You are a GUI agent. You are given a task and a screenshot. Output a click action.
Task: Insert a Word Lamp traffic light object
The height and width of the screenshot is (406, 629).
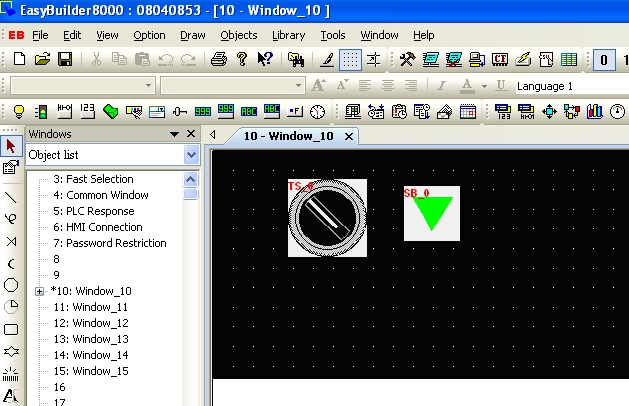pos(41,112)
